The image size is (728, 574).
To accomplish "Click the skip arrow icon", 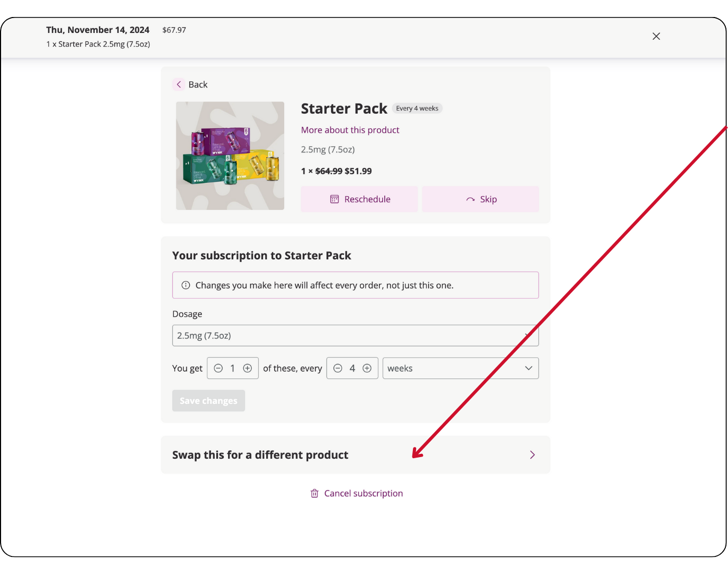I will pyautogui.click(x=470, y=199).
